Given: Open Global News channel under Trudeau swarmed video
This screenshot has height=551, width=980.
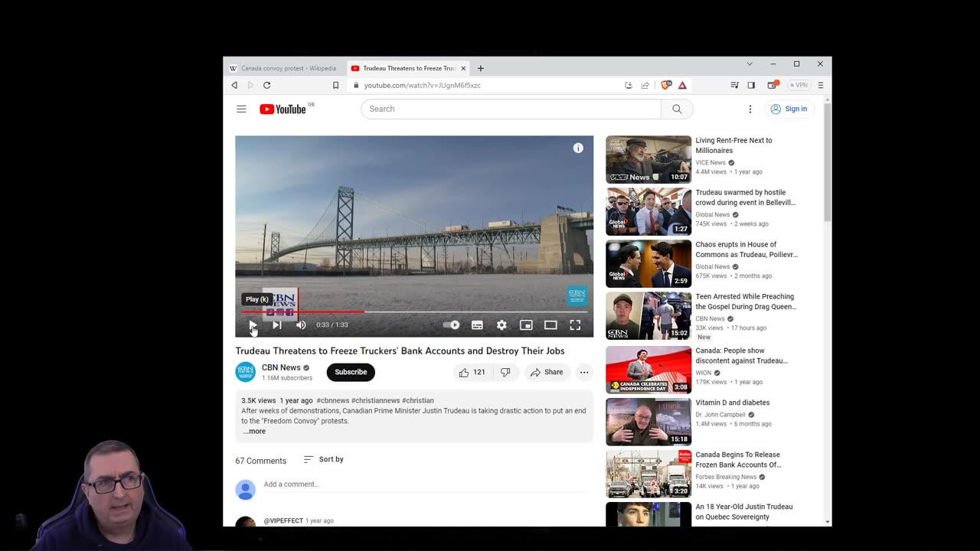Looking at the screenshot, I should [713, 215].
